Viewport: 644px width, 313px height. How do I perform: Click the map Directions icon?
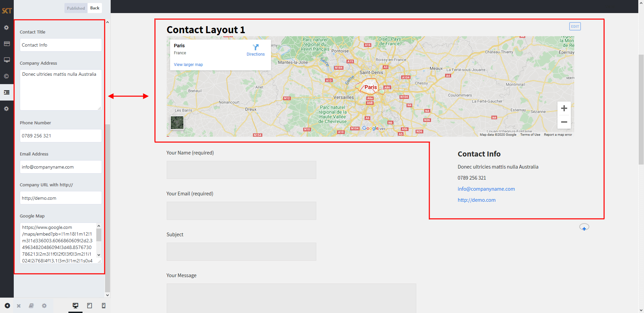[256, 47]
